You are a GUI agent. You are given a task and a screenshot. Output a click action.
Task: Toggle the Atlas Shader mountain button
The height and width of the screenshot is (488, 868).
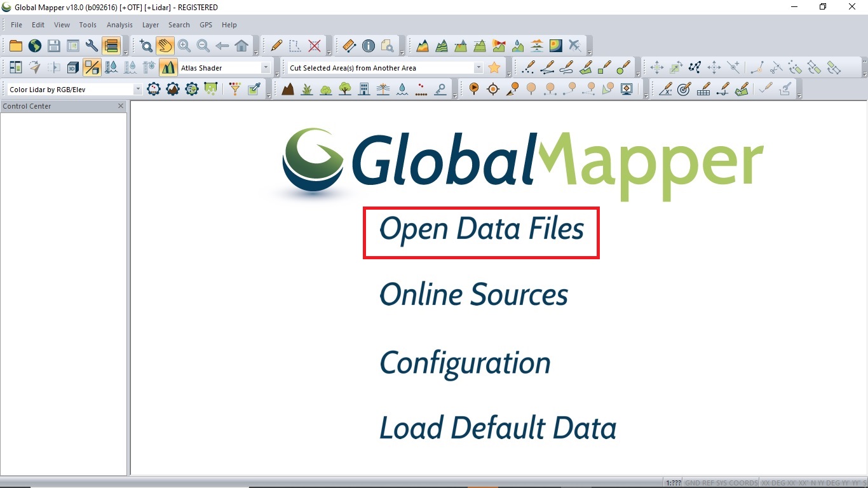click(168, 67)
